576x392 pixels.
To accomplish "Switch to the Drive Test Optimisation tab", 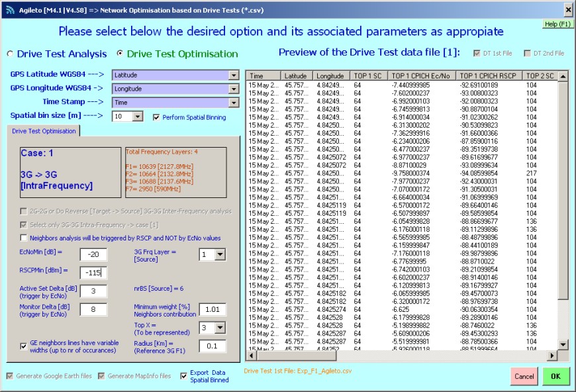I will point(44,131).
